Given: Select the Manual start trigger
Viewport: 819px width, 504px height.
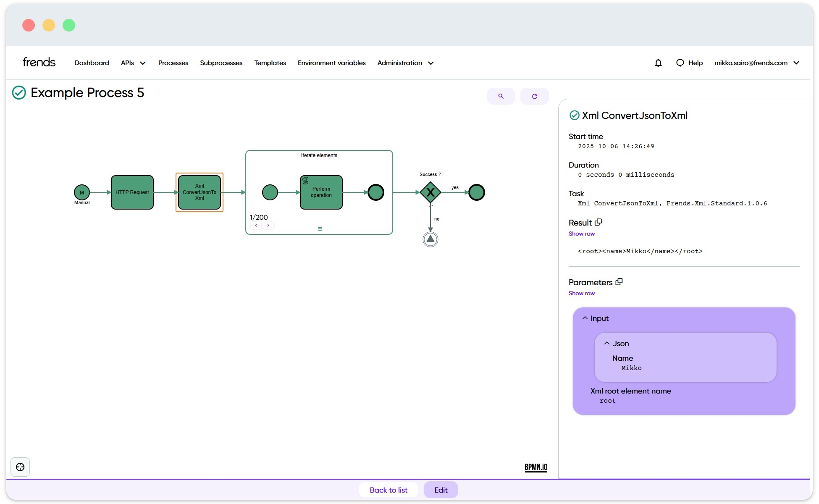Looking at the screenshot, I should tap(82, 192).
